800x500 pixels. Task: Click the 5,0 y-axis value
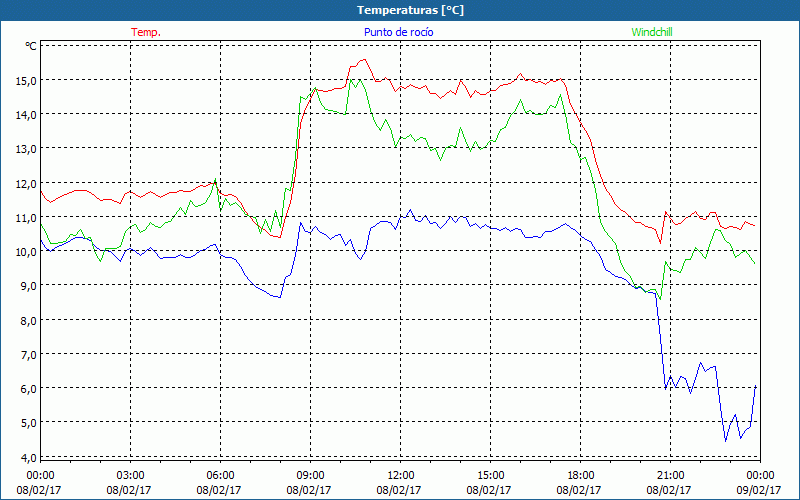pos(29,423)
